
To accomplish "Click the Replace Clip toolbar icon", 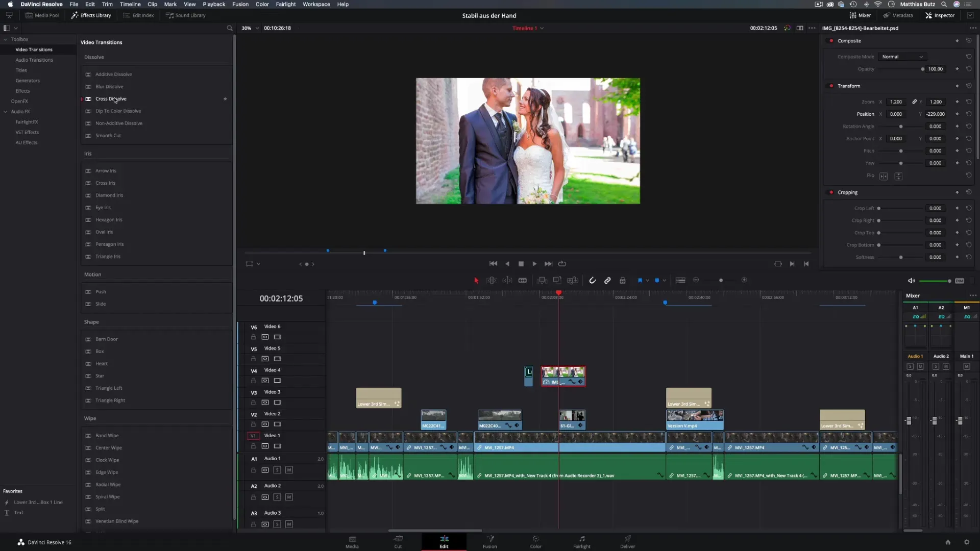I will [572, 280].
